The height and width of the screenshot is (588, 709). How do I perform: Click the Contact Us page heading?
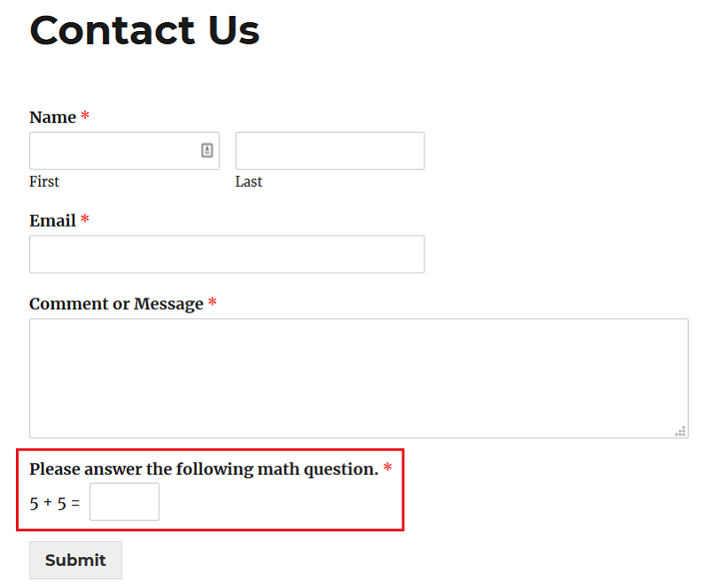[144, 30]
